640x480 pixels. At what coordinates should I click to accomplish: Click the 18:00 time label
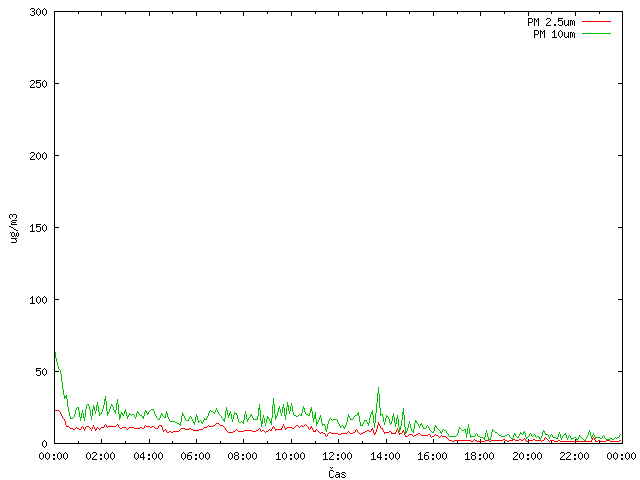click(480, 456)
